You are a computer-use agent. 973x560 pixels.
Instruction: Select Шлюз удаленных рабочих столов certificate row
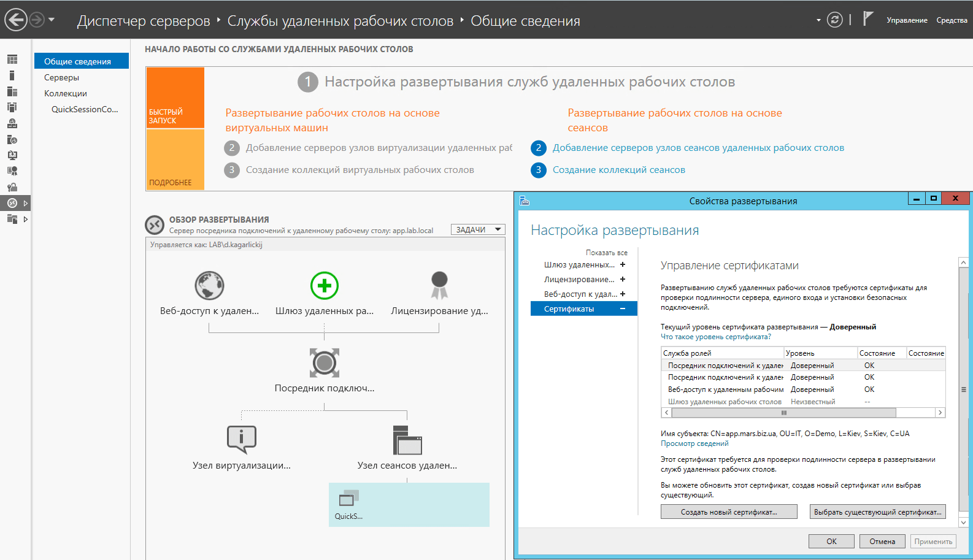(803, 402)
